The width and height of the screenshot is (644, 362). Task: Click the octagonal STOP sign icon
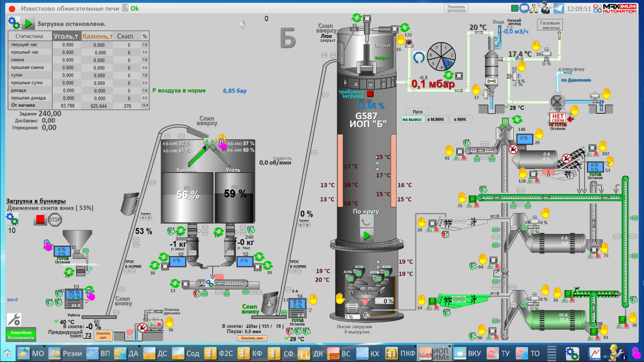(55, 220)
